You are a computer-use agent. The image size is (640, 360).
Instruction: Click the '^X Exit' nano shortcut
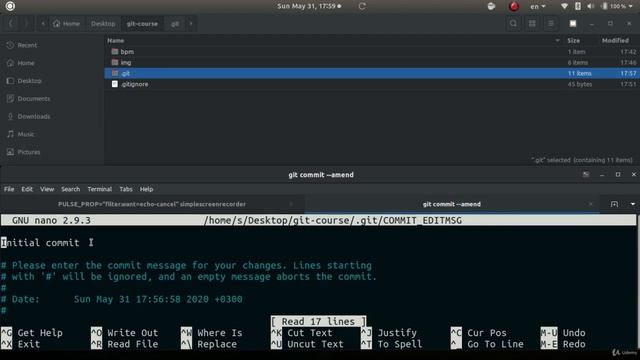pos(20,344)
